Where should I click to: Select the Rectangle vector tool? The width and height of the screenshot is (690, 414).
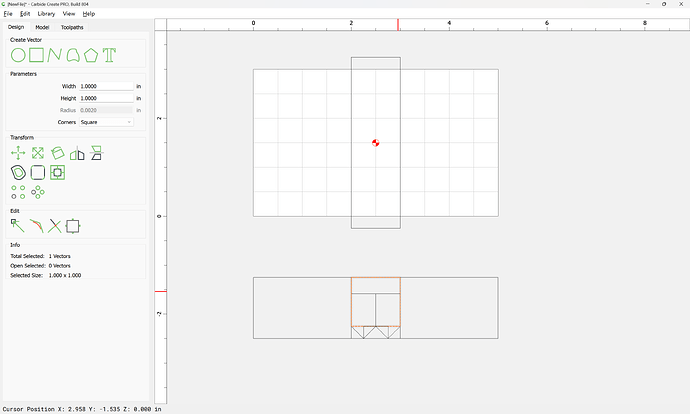pos(36,55)
